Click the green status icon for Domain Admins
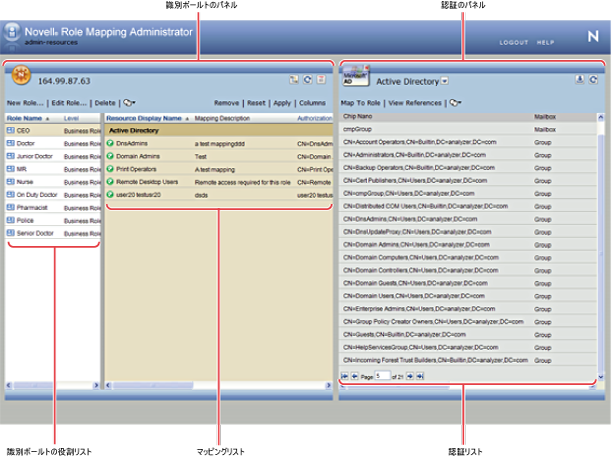612x457 pixels. tap(110, 156)
